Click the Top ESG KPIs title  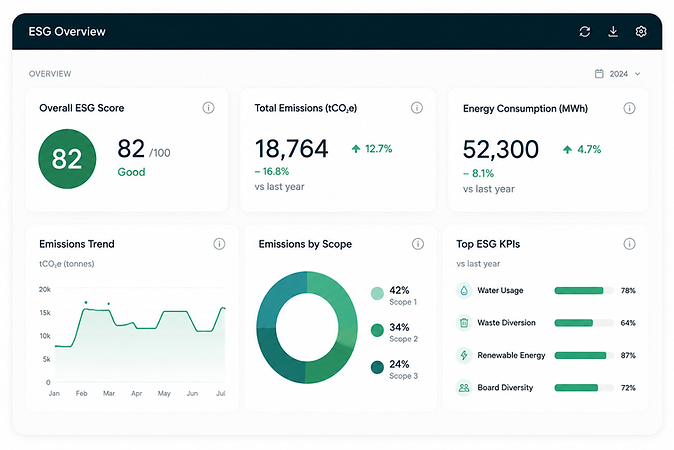[x=488, y=244]
